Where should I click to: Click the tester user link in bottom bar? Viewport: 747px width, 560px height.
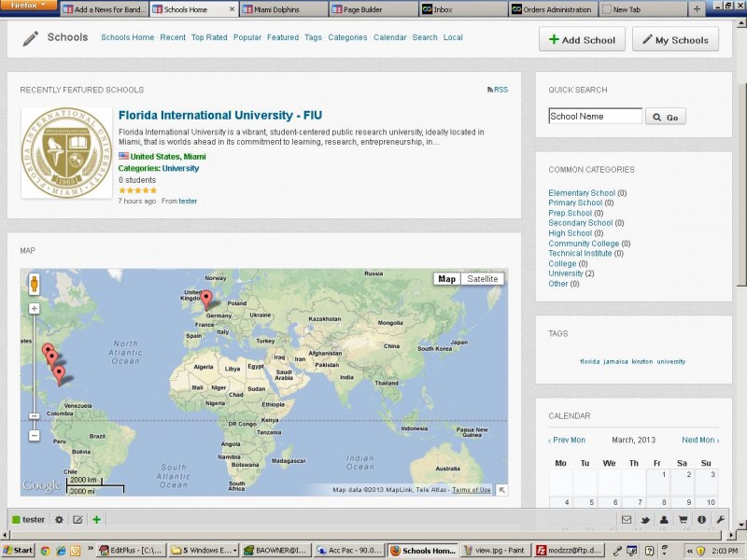(34, 520)
